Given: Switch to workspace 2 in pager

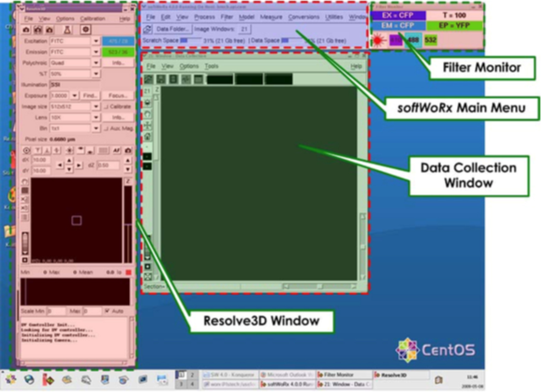Looking at the screenshot, I should (192, 375).
